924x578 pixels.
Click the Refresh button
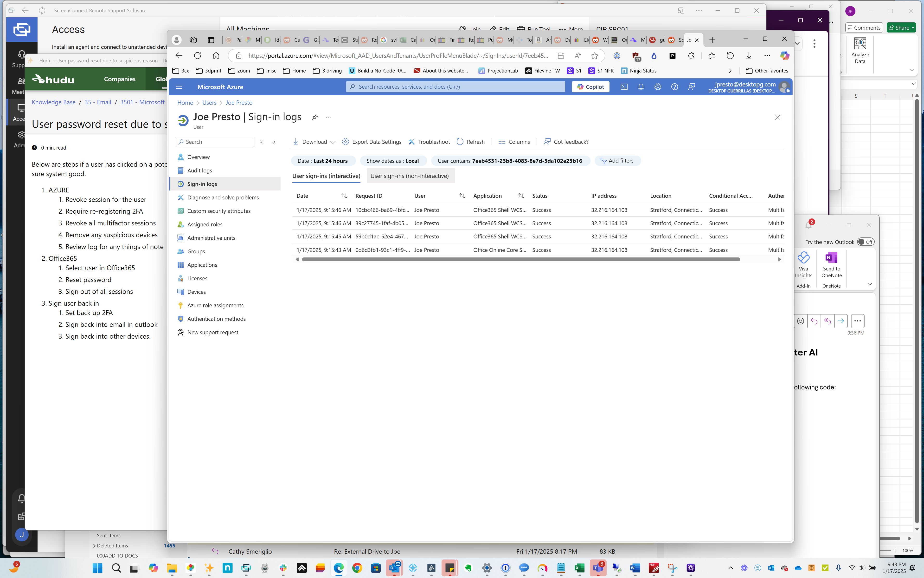(470, 142)
